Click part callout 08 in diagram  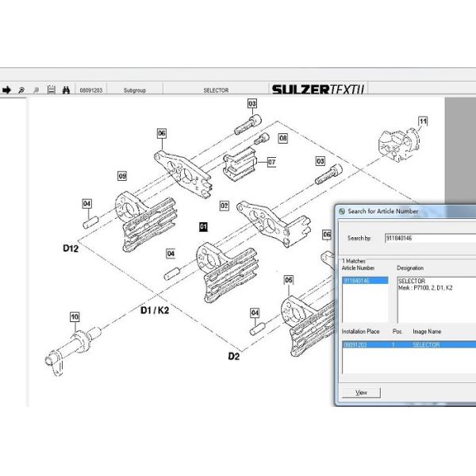(x=283, y=138)
